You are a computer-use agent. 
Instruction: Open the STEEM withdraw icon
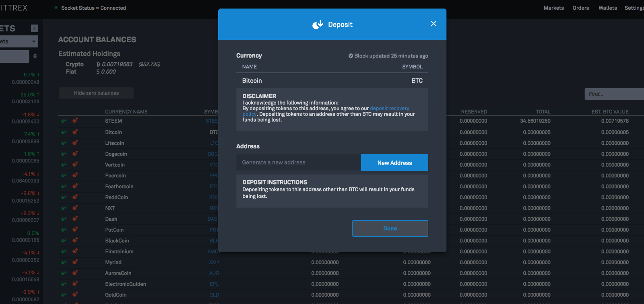tap(75, 120)
